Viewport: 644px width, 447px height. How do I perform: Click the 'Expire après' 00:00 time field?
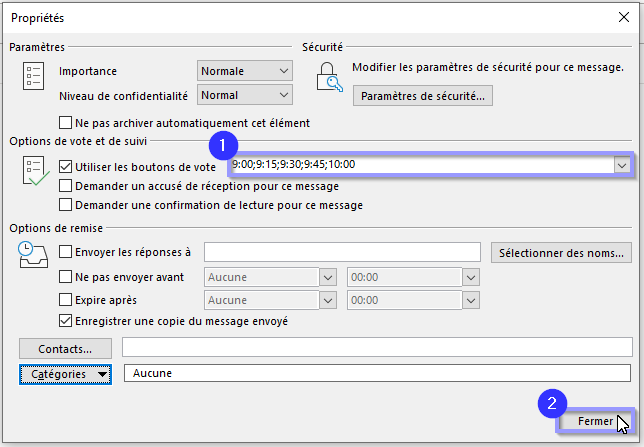tap(405, 300)
